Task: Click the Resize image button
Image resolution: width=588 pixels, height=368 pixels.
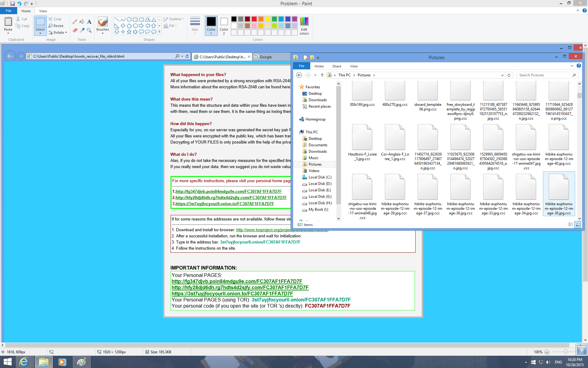Action: [56, 26]
